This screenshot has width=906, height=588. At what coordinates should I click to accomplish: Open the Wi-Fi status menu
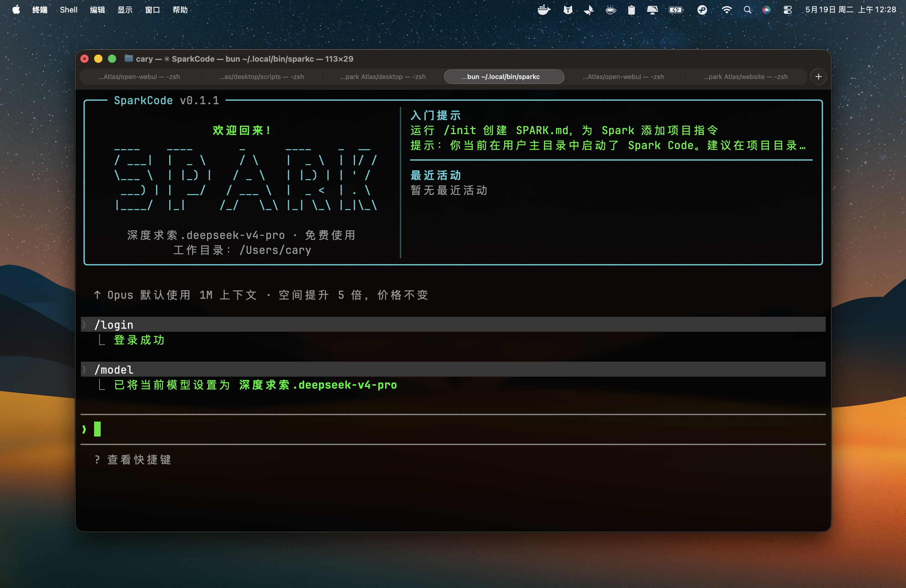[x=727, y=10]
